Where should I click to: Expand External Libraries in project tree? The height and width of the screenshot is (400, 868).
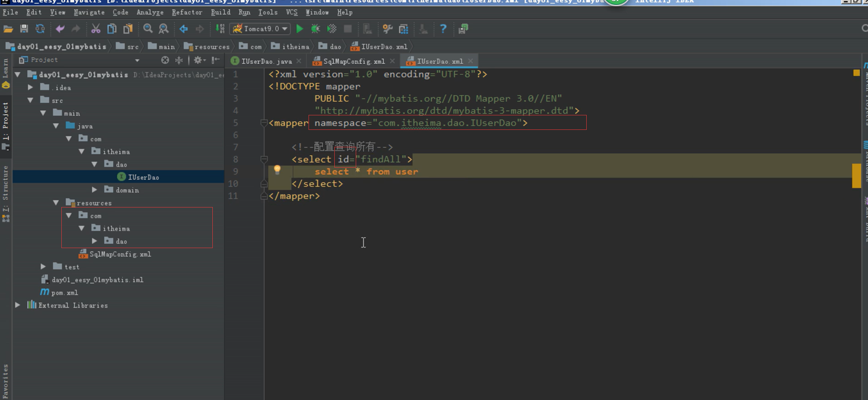(x=17, y=305)
